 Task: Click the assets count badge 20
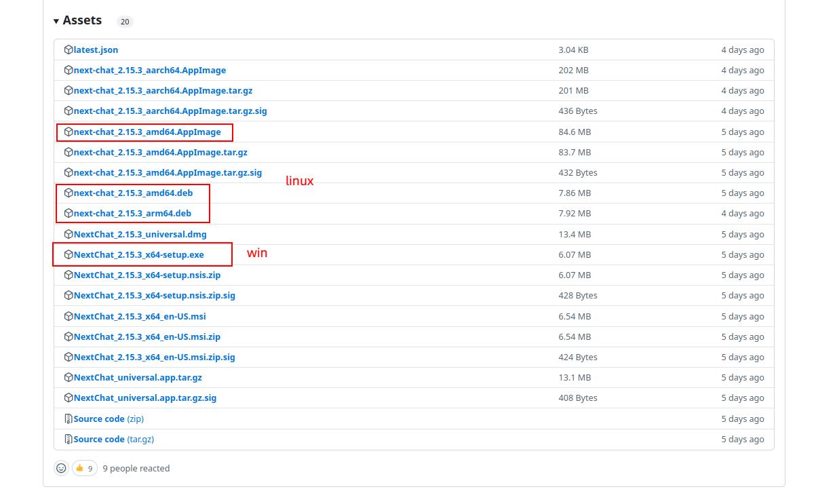(125, 22)
